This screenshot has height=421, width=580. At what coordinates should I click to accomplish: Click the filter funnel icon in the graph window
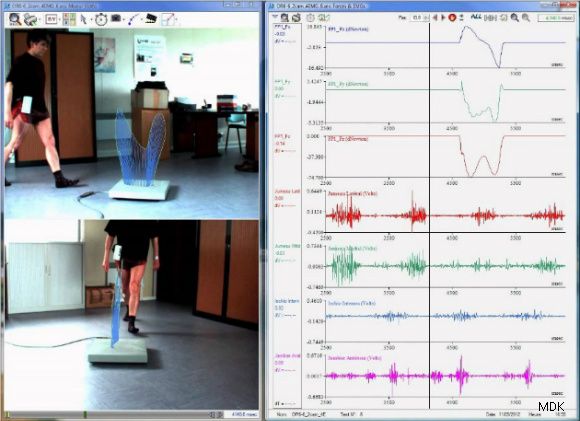coord(275,17)
